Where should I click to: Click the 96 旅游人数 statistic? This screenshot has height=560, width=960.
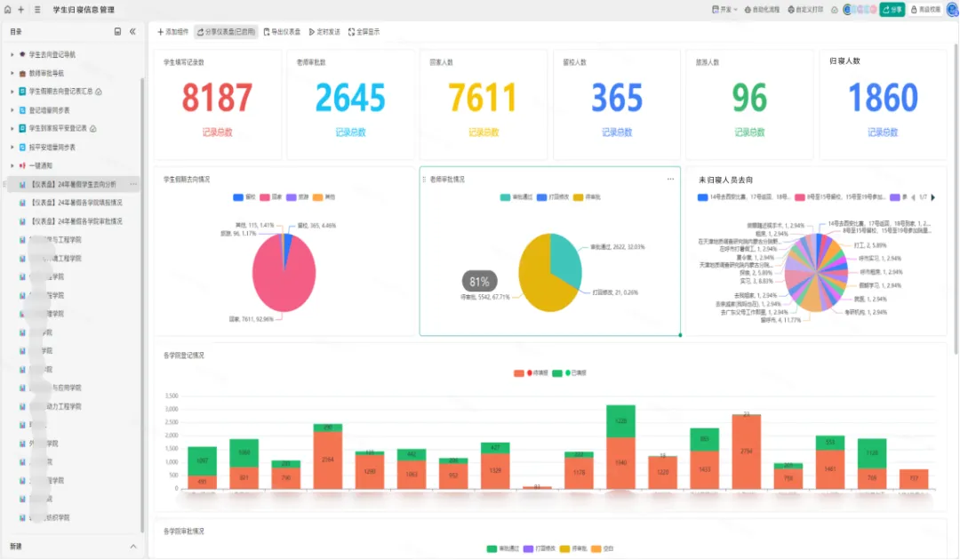(749, 98)
